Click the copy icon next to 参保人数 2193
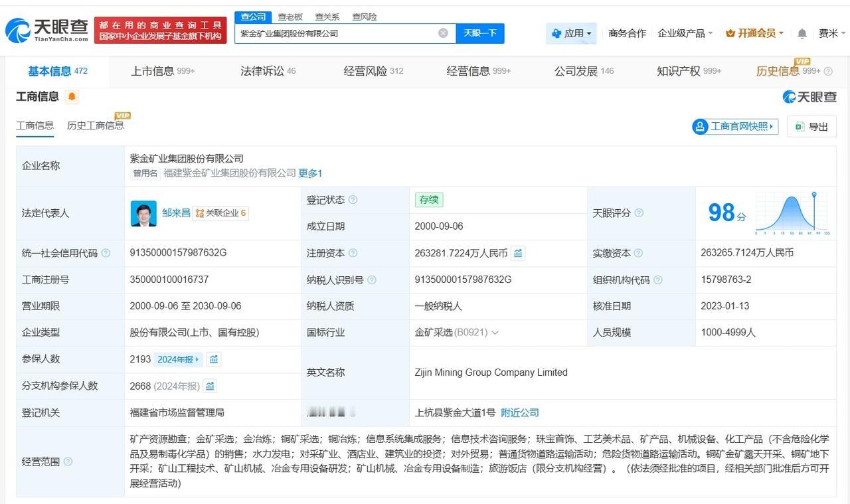Image resolution: width=850 pixels, height=504 pixels. tap(214, 359)
